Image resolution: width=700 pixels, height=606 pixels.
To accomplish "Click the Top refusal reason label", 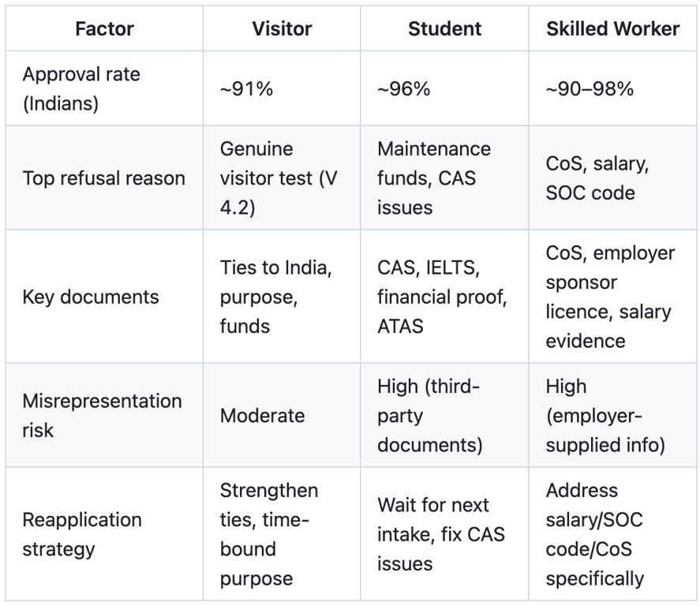I will click(104, 178).
